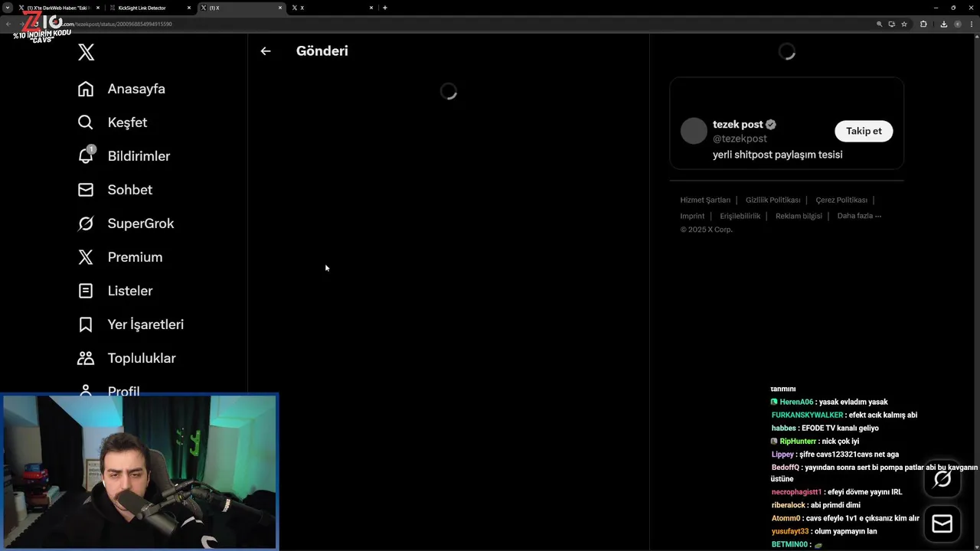Open the Hizmet Şartları link

705,200
